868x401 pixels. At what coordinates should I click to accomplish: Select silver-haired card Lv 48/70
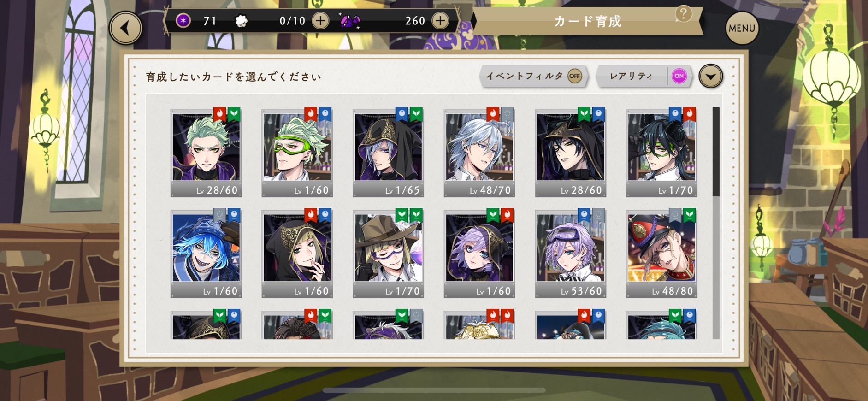pos(479,153)
